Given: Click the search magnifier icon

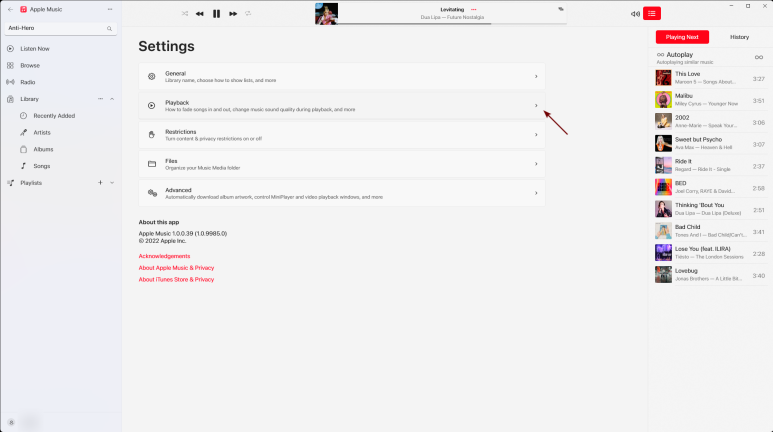Looking at the screenshot, I should [109, 29].
